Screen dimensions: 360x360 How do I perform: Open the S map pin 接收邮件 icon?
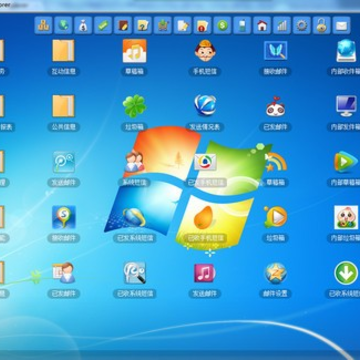pos(64,217)
